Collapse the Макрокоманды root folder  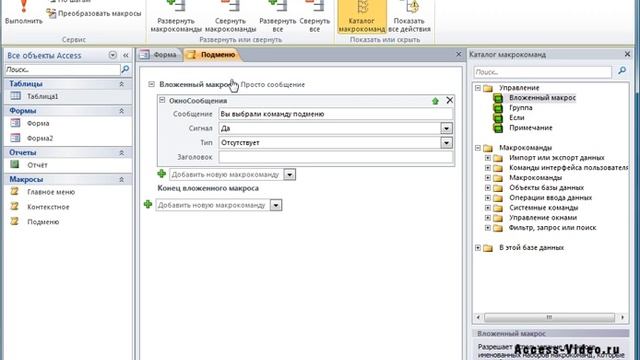478,148
